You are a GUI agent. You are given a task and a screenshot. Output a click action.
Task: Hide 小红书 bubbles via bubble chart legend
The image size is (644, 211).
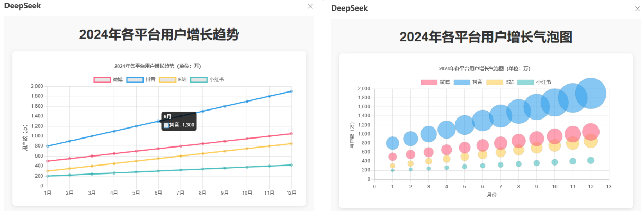pyautogui.click(x=534, y=82)
